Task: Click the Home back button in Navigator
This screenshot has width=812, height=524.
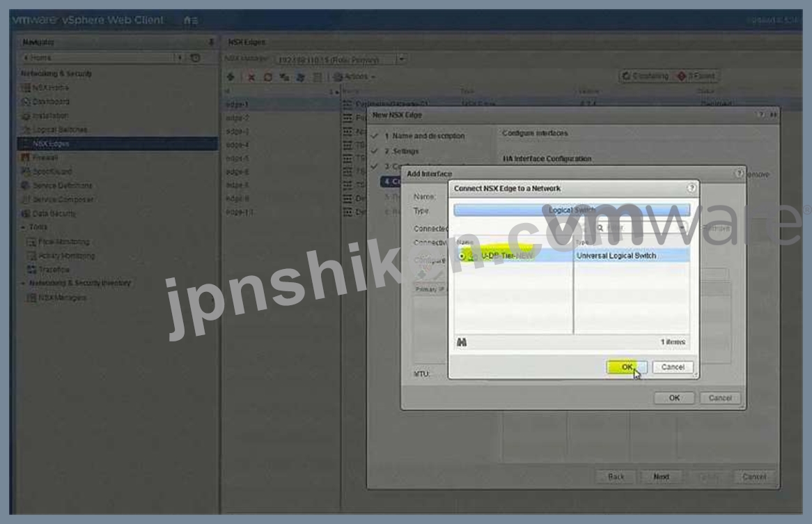Action: [x=96, y=58]
